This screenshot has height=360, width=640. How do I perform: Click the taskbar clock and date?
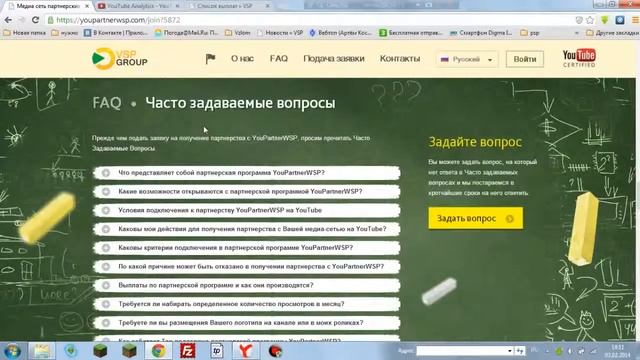point(618,351)
